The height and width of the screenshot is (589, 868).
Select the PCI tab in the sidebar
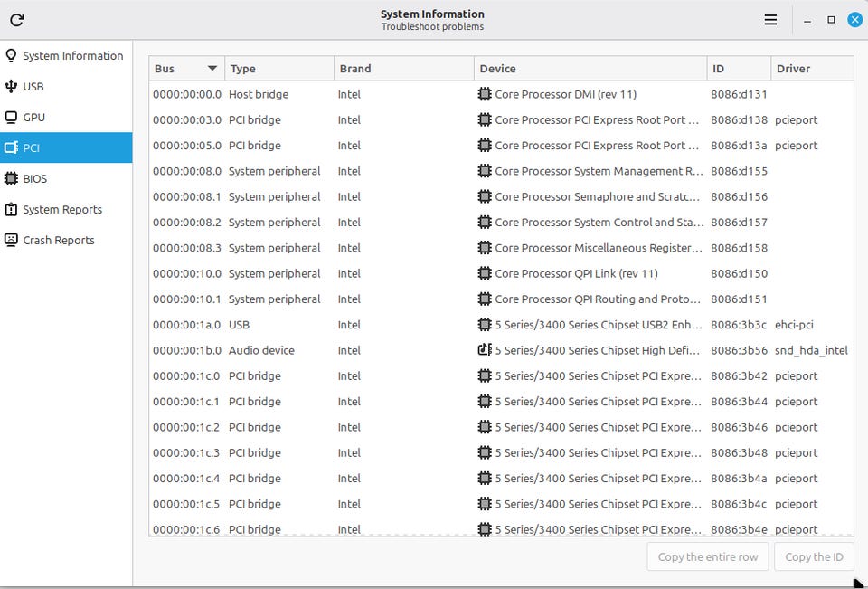pos(66,148)
